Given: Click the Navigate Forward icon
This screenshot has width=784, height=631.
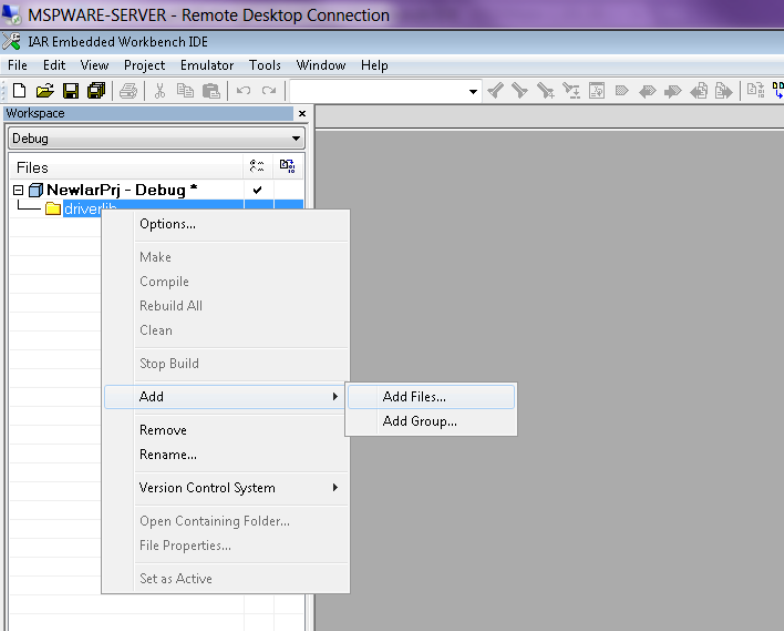Looking at the screenshot, I should point(724,91).
